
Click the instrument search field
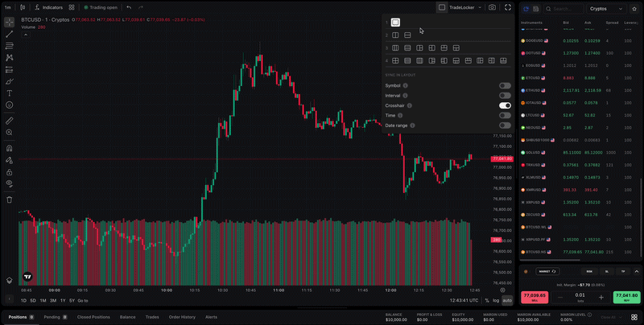click(x=564, y=9)
